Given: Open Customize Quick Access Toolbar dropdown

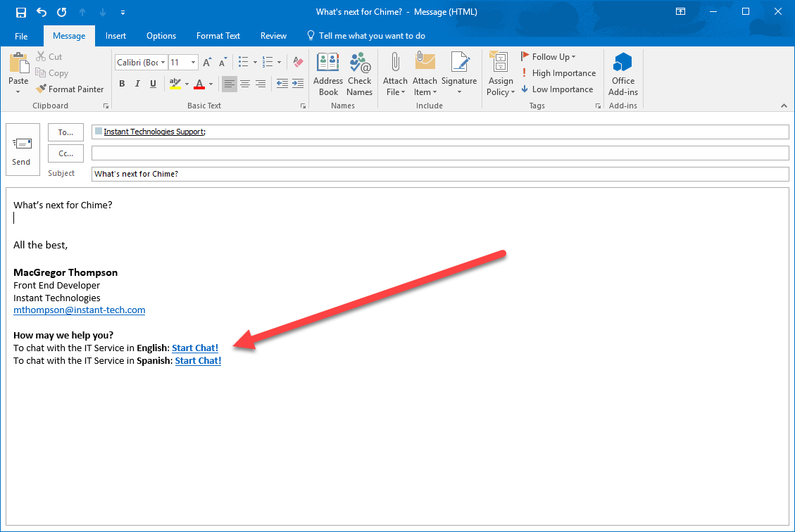Looking at the screenshot, I should (123, 12).
